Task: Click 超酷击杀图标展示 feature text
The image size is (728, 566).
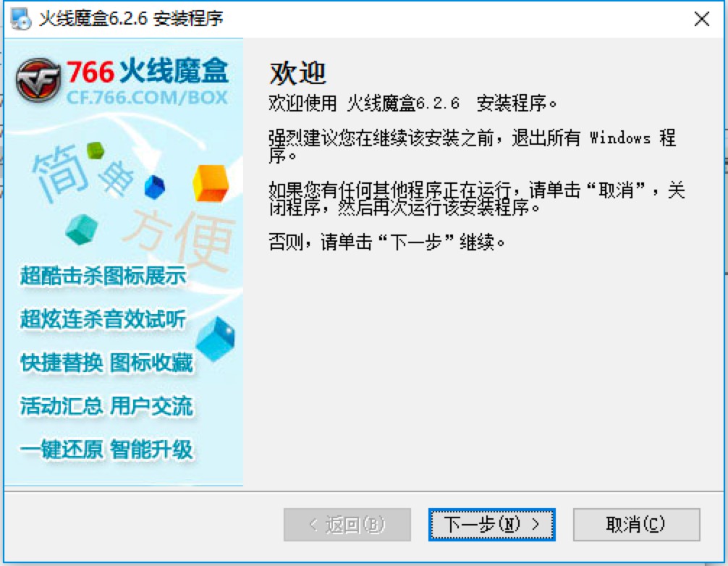Action: click(103, 275)
